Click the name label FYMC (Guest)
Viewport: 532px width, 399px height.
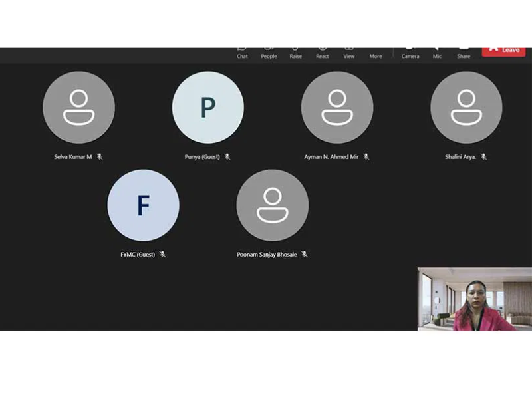click(x=138, y=255)
